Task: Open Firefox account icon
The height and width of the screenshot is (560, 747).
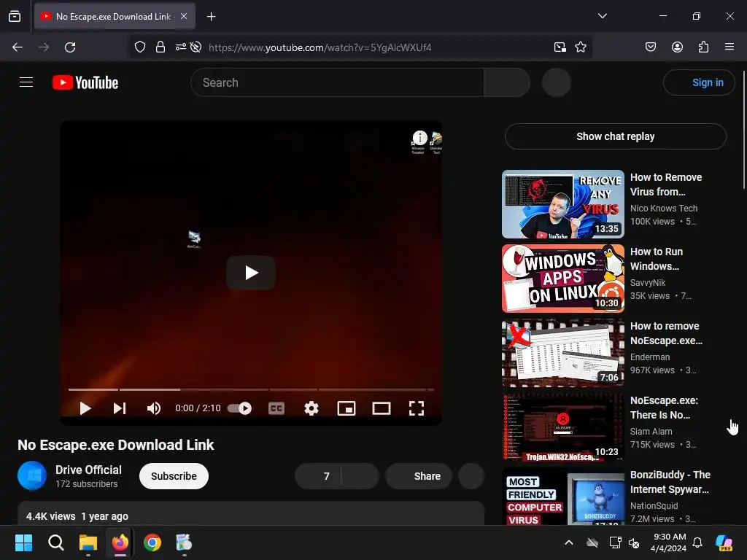Action: [677, 47]
